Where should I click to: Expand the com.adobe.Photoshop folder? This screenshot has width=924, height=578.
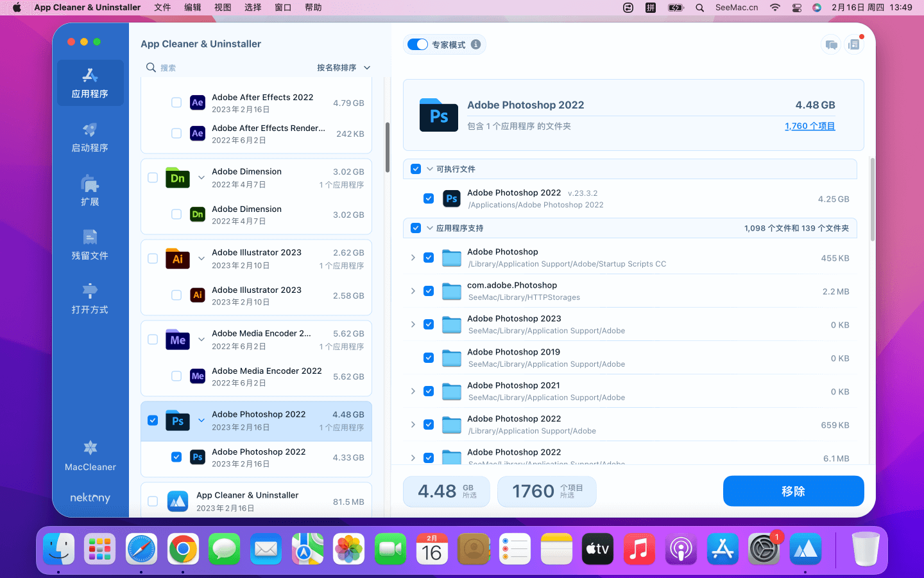click(x=413, y=291)
